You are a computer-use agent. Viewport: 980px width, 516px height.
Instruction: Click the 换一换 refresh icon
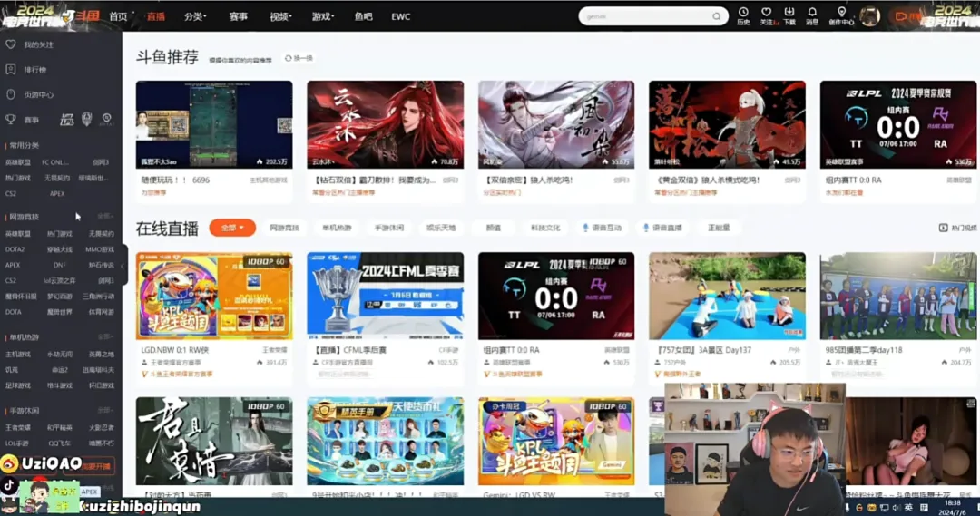289,58
